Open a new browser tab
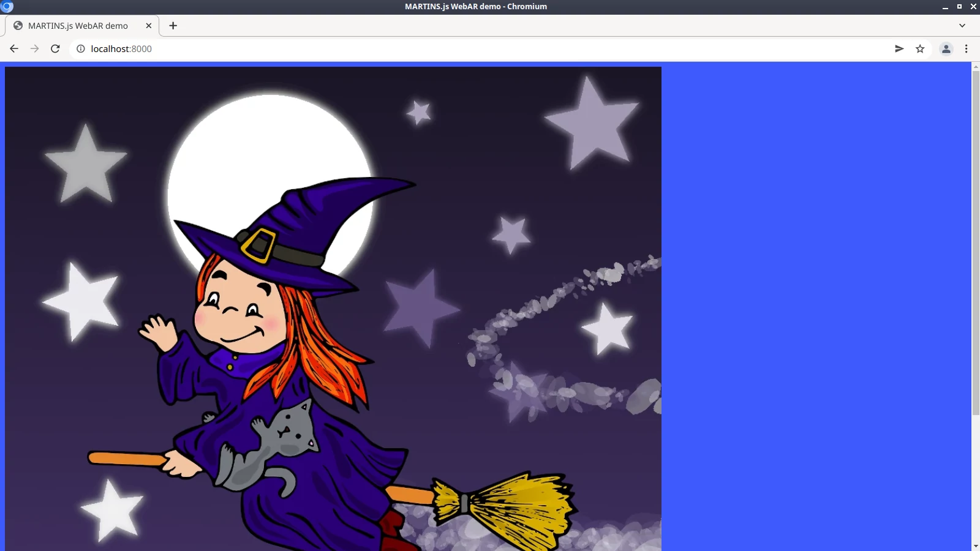 173,26
